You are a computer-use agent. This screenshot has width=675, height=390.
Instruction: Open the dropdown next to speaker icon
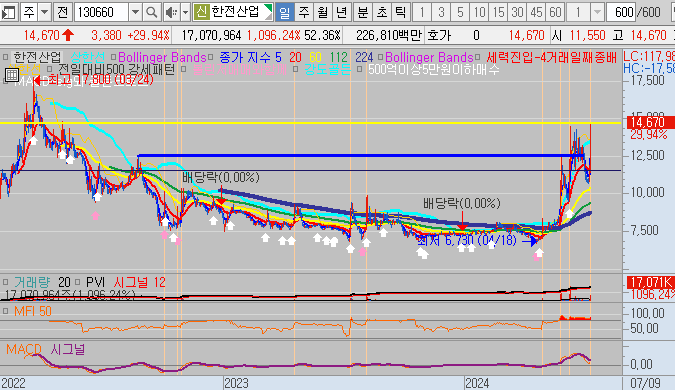coord(186,12)
